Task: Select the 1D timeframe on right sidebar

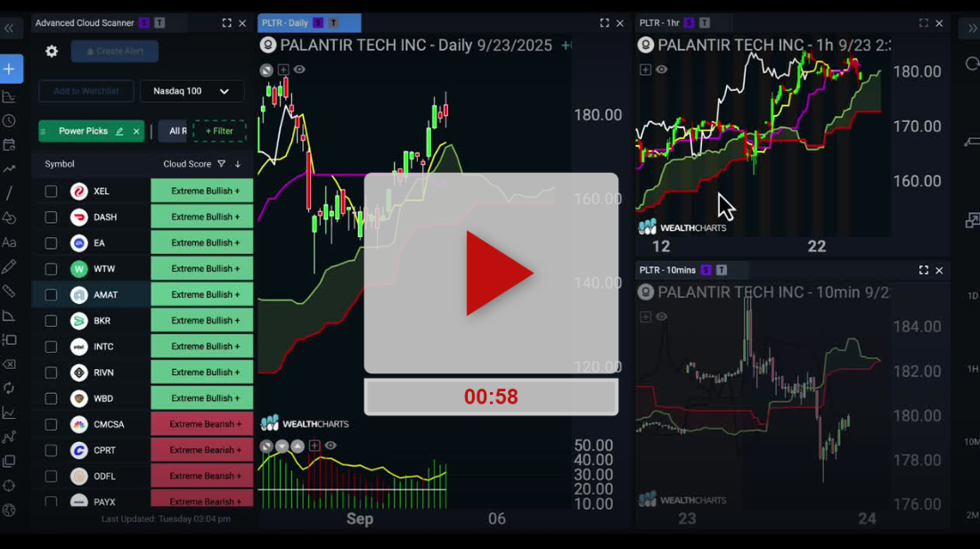Action: pyautogui.click(x=973, y=296)
